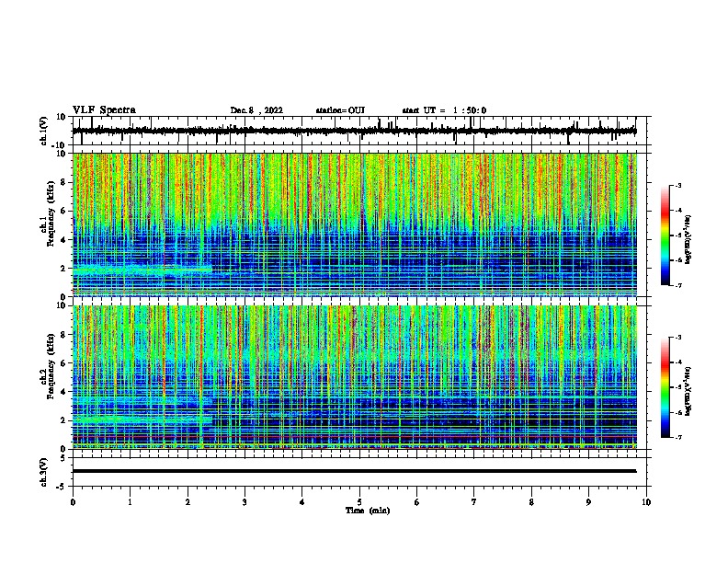Click the 2 kHz emission band in ch.1 spectrogram
728x563 pixels.
coord(142,270)
